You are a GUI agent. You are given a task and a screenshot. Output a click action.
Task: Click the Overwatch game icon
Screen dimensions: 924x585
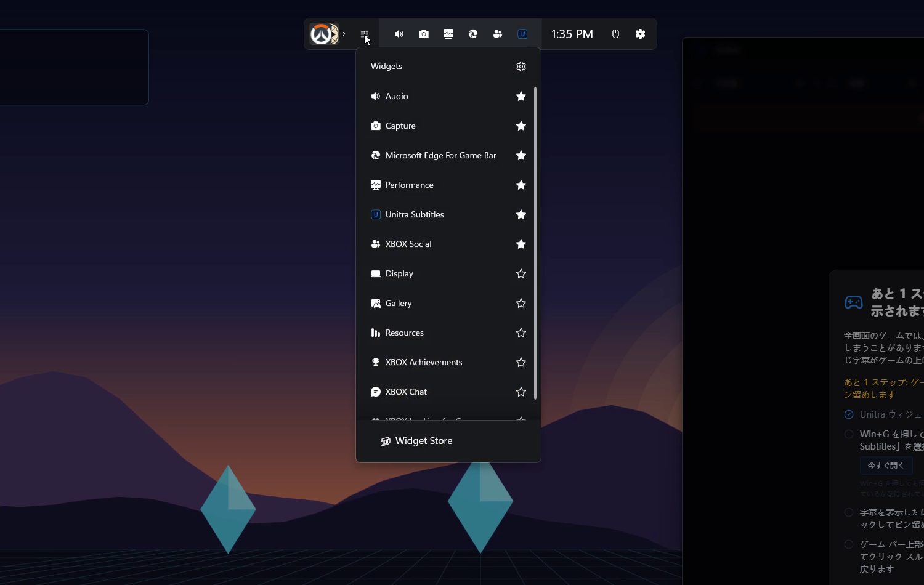[324, 34]
